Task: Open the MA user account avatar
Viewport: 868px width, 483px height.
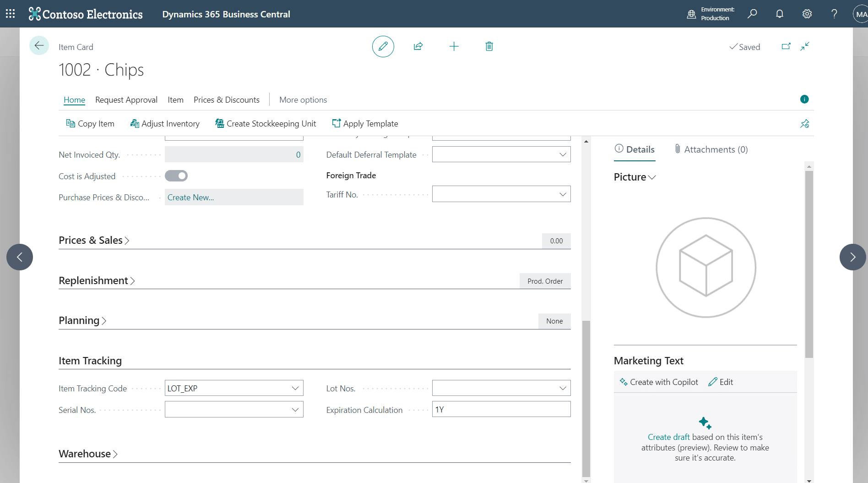Action: (x=861, y=14)
